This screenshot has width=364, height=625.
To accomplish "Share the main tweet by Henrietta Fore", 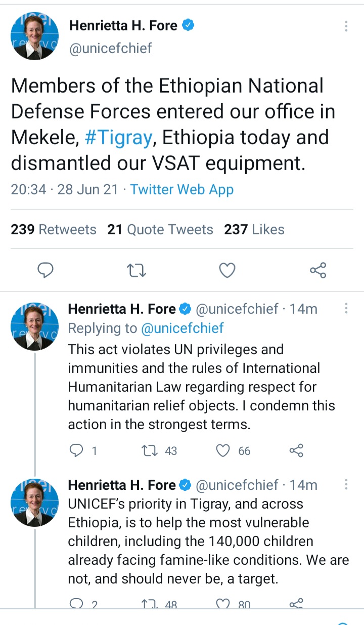I will (x=318, y=271).
